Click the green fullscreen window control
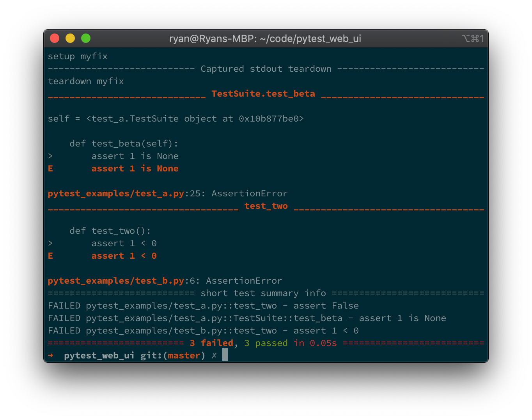Image resolution: width=532 pixels, height=420 pixels. pyautogui.click(x=85, y=38)
